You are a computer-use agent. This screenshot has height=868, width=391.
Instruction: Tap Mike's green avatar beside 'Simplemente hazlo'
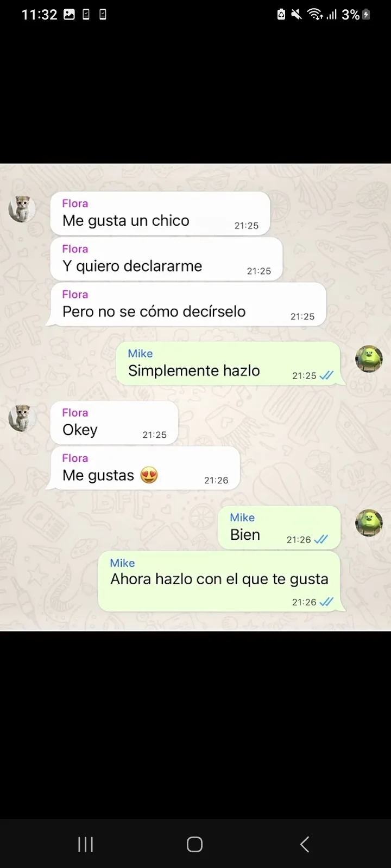(369, 359)
